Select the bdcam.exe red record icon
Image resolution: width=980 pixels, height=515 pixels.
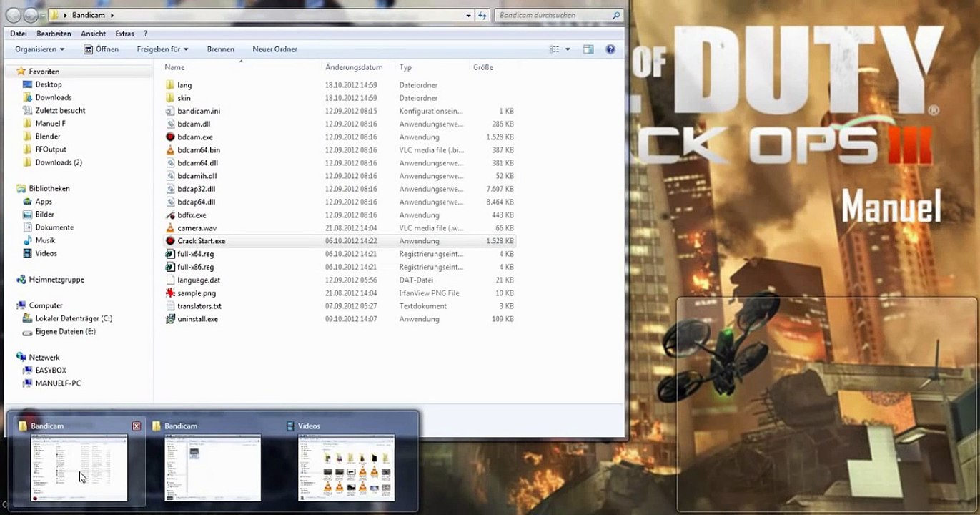(x=170, y=137)
